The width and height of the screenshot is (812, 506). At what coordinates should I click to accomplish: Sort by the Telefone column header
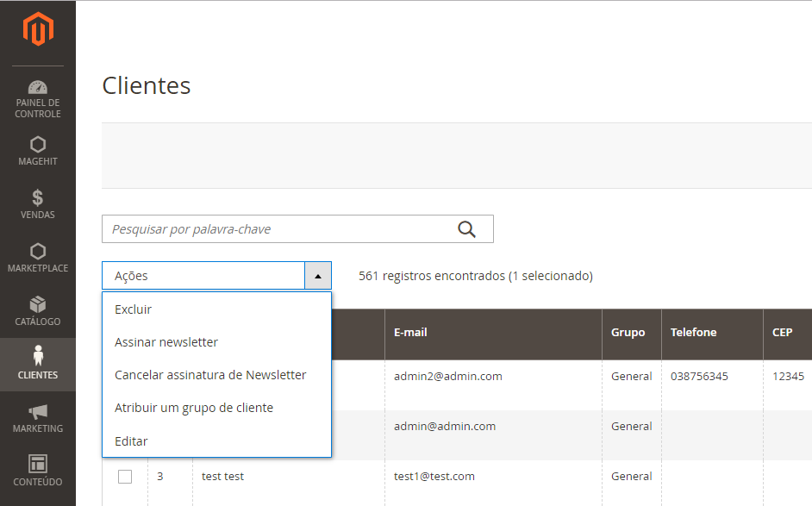[x=712, y=334]
